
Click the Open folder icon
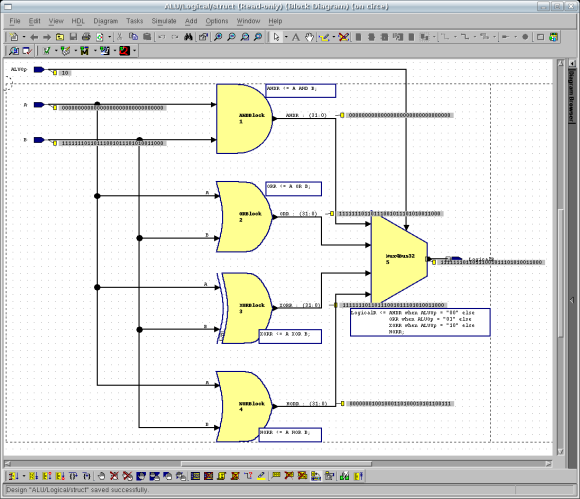tap(60, 37)
